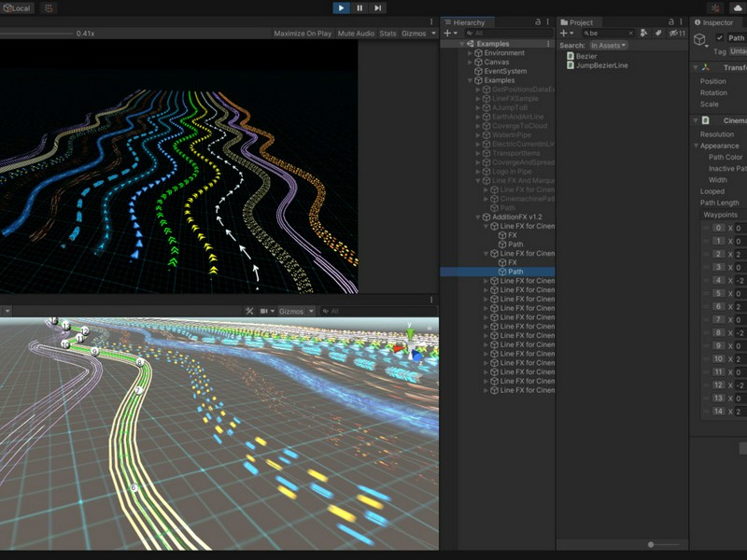This screenshot has width=747, height=560.
Task: Toggle Gizmos in the Game view
Action: [x=414, y=34]
